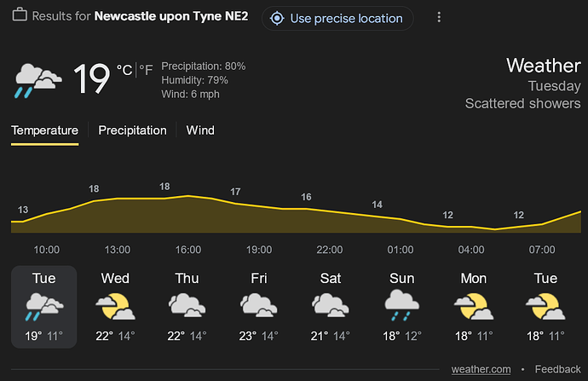Viewport: 588px width, 381px height.
Task: Select the Temperature tab
Action: [x=44, y=130]
